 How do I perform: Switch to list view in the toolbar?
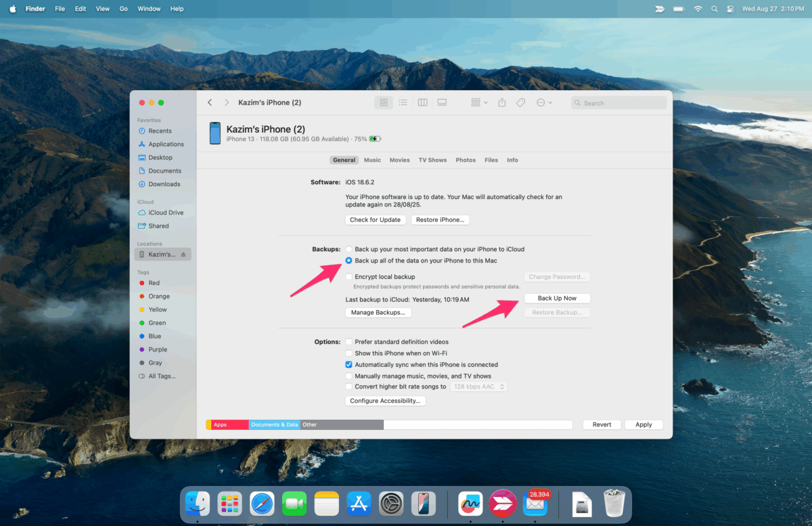[403, 102]
